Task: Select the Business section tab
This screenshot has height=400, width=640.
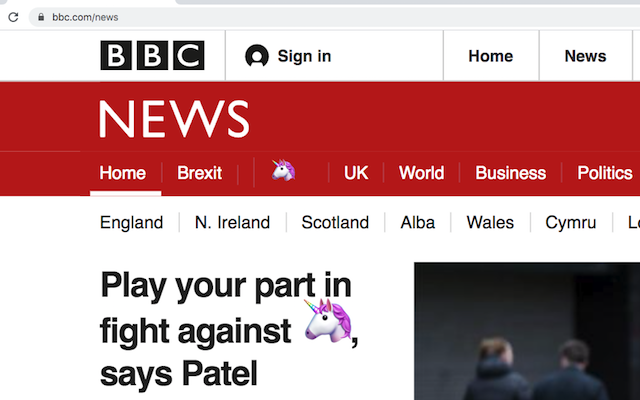Action: pyautogui.click(x=511, y=173)
